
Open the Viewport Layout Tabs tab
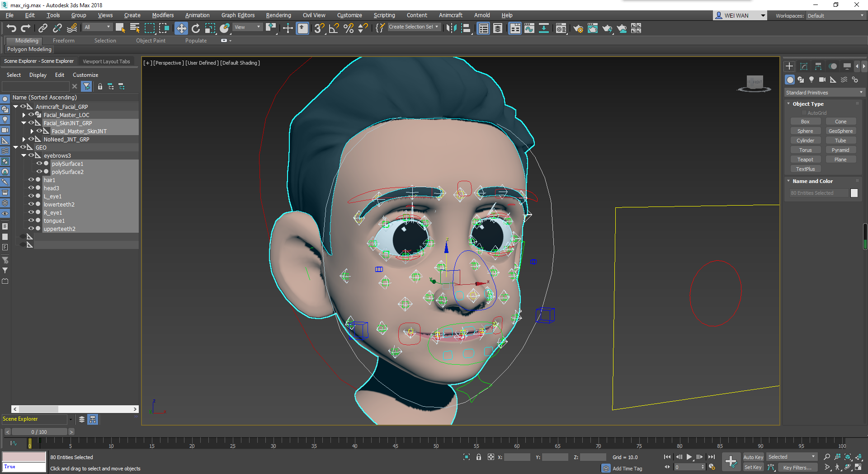(106, 61)
